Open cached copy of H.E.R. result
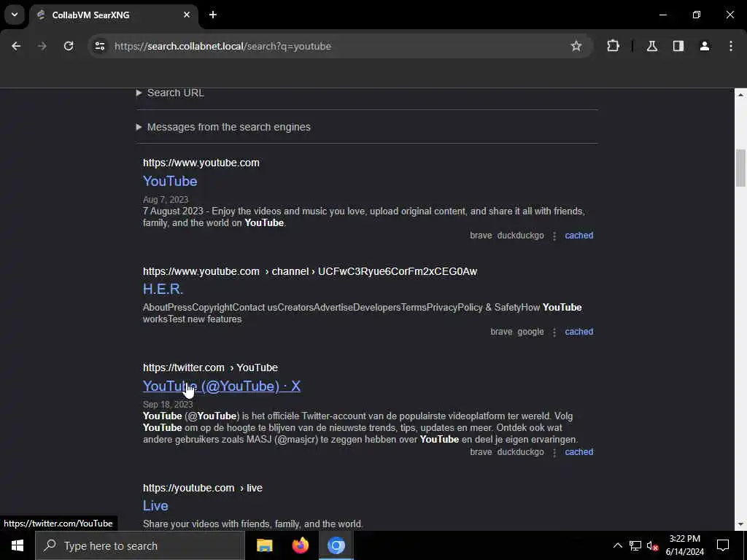Screen dimensions: 747x560 point(578,332)
